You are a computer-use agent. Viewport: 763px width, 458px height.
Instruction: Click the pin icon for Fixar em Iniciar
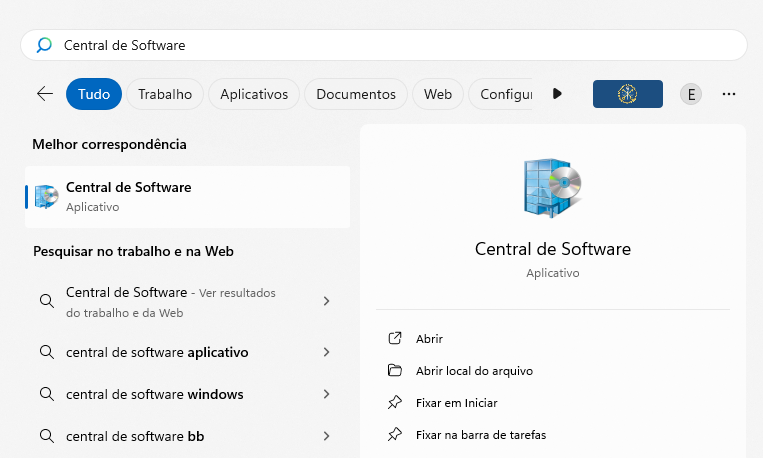[395, 403]
